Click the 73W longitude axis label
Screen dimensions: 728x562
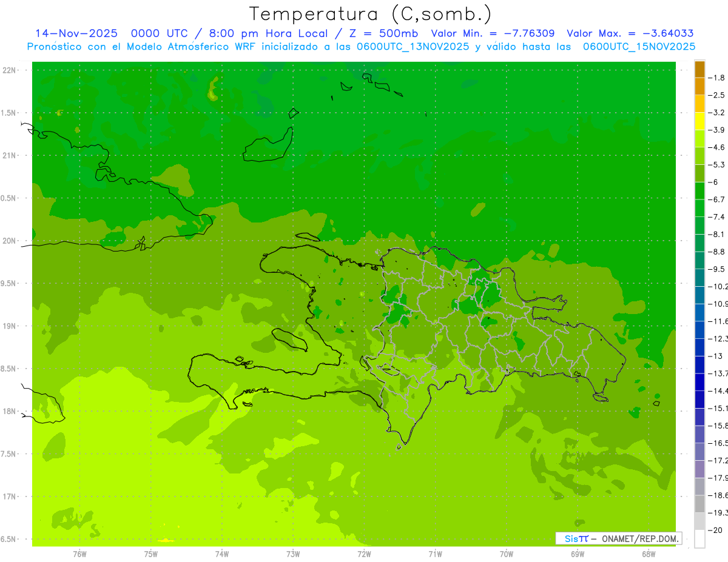pos(292,555)
